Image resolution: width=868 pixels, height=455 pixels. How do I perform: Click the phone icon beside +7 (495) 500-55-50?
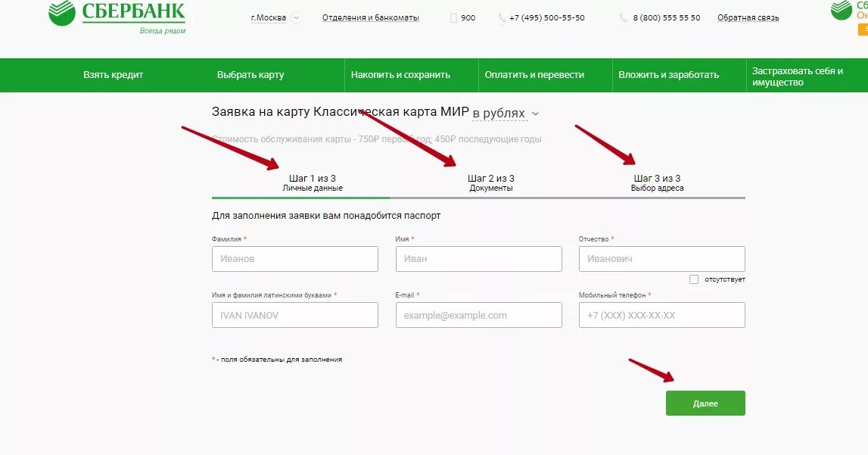pyautogui.click(x=502, y=18)
